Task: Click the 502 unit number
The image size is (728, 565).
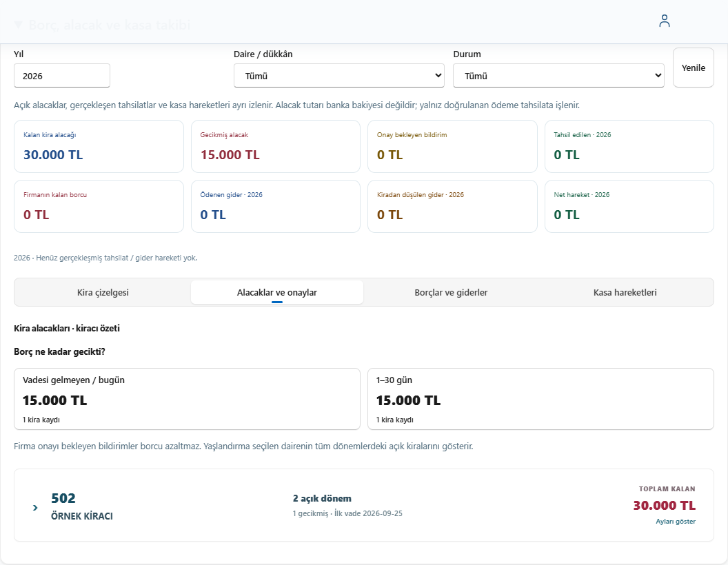Action: [63, 498]
